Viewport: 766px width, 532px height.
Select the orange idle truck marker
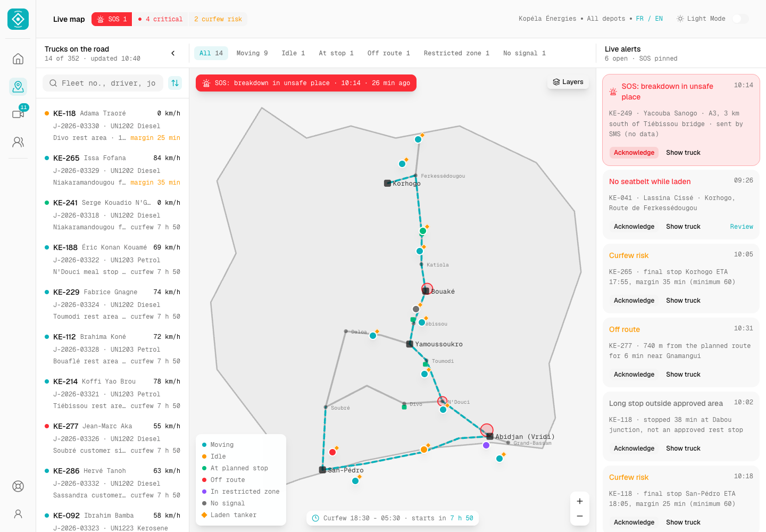[x=424, y=450]
